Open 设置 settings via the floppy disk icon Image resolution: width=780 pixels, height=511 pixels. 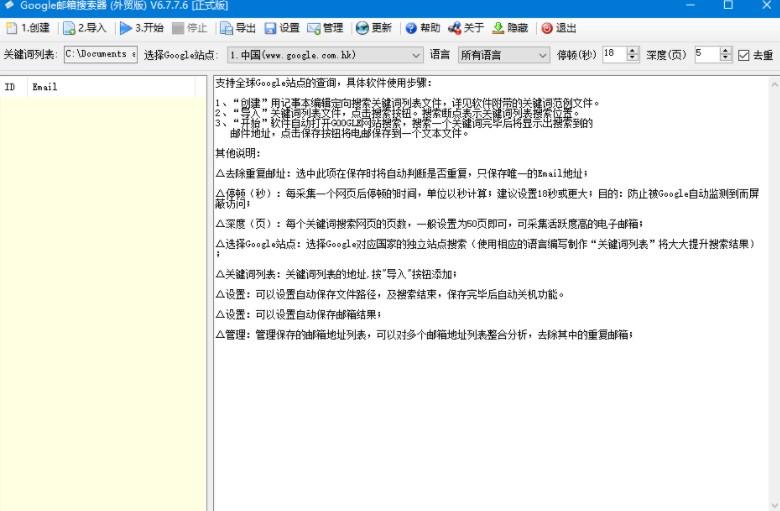(x=270, y=28)
